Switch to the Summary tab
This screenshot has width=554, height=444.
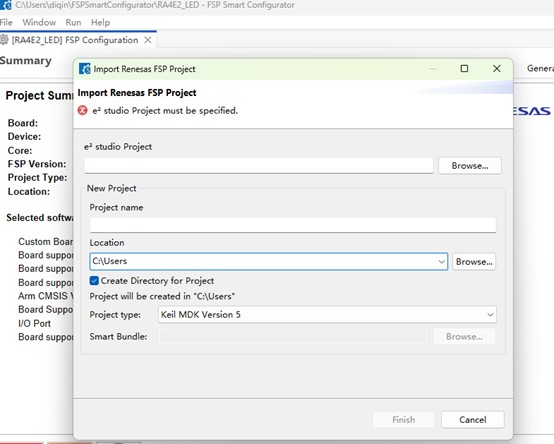(x=26, y=60)
